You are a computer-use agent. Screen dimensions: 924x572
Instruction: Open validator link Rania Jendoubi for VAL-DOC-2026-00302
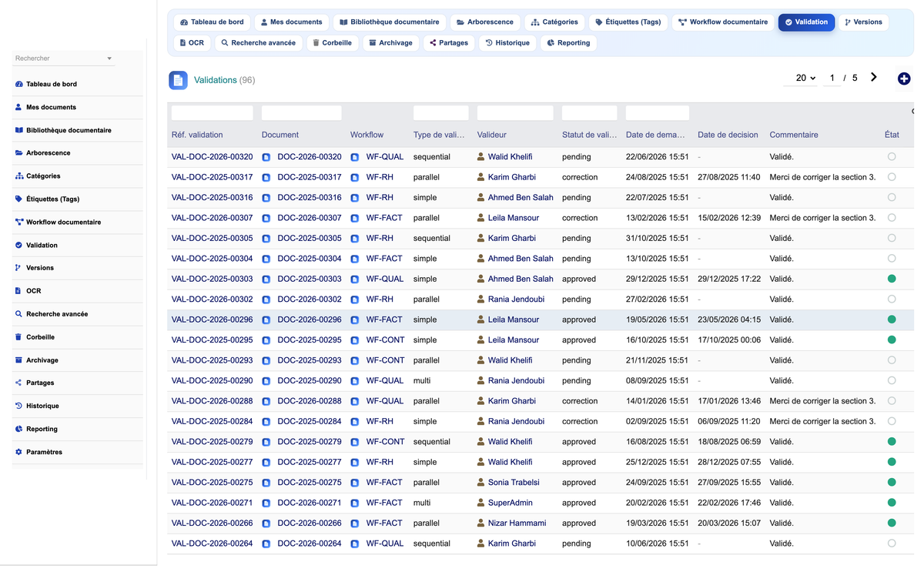click(516, 299)
